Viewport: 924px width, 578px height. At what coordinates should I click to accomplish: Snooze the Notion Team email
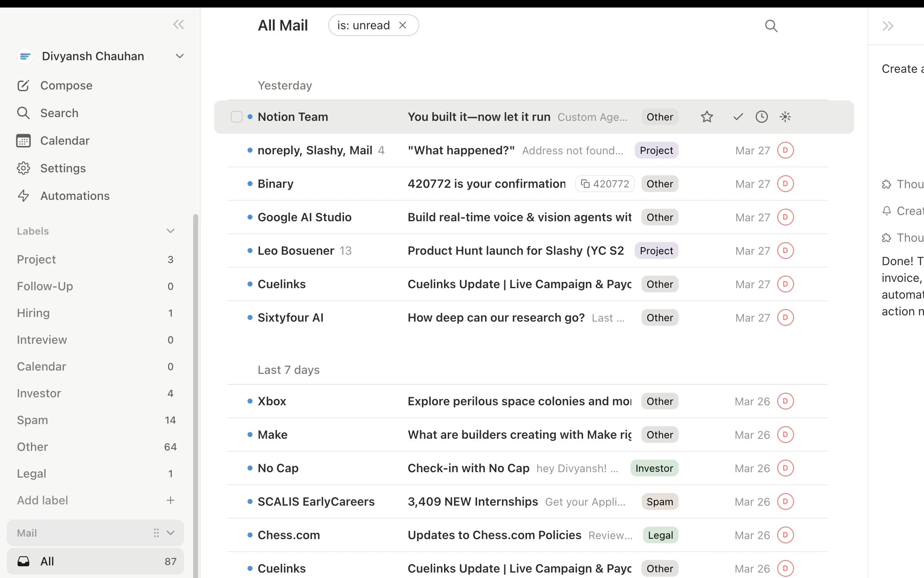(x=762, y=117)
